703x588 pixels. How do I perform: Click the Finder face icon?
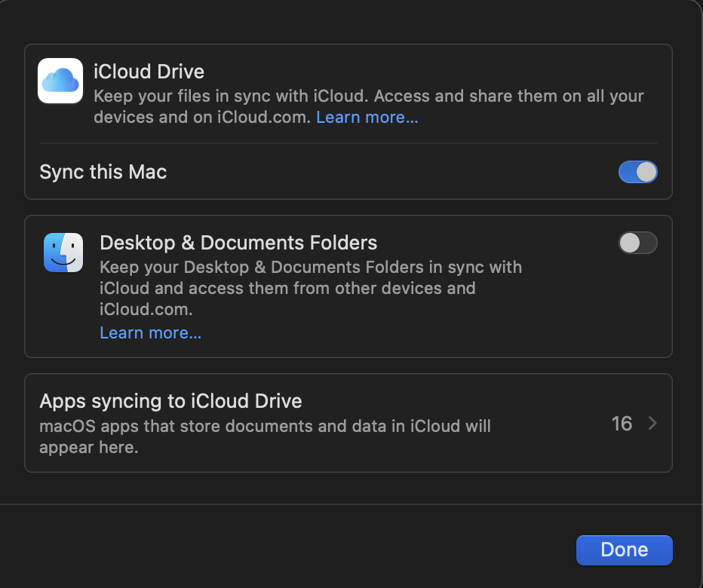tap(63, 253)
